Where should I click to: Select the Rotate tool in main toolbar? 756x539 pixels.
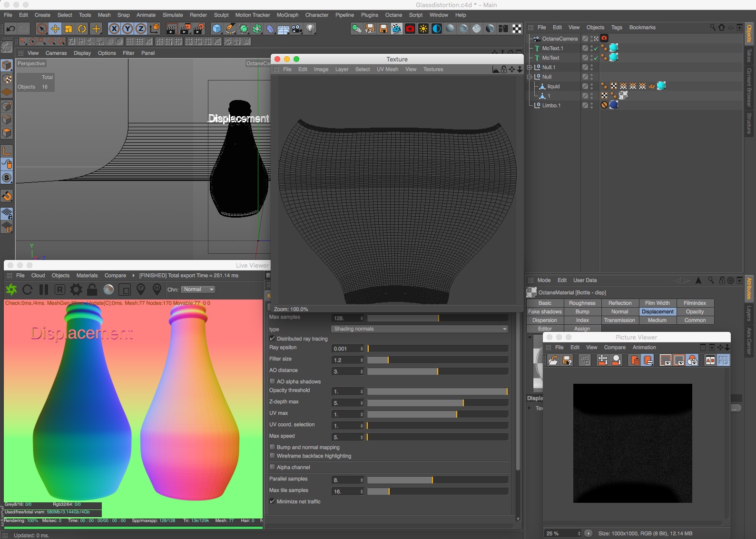(82, 29)
